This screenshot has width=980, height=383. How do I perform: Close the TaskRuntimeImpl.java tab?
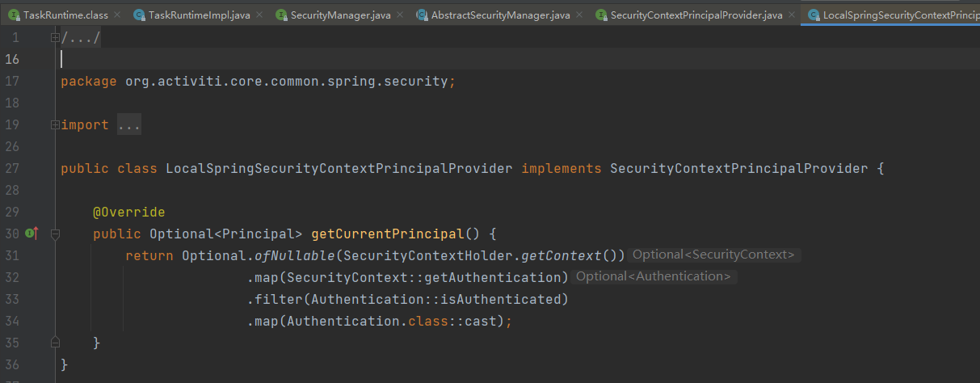(259, 15)
